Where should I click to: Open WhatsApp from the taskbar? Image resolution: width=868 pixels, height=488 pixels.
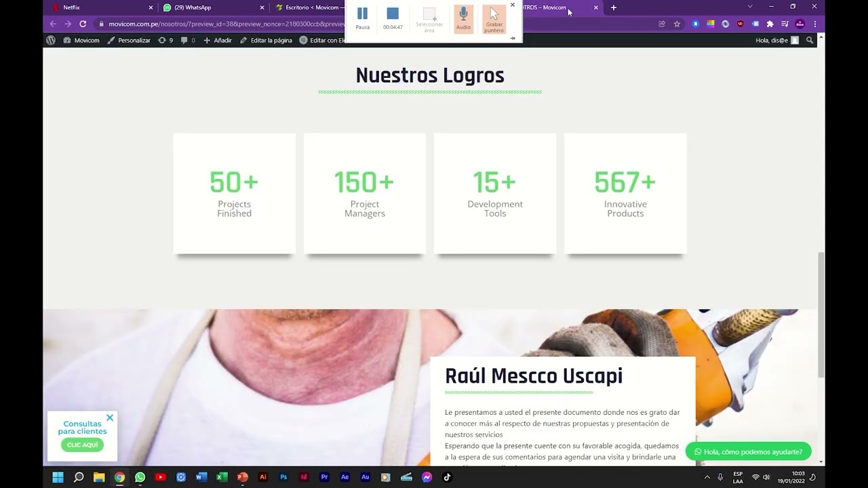point(140,477)
